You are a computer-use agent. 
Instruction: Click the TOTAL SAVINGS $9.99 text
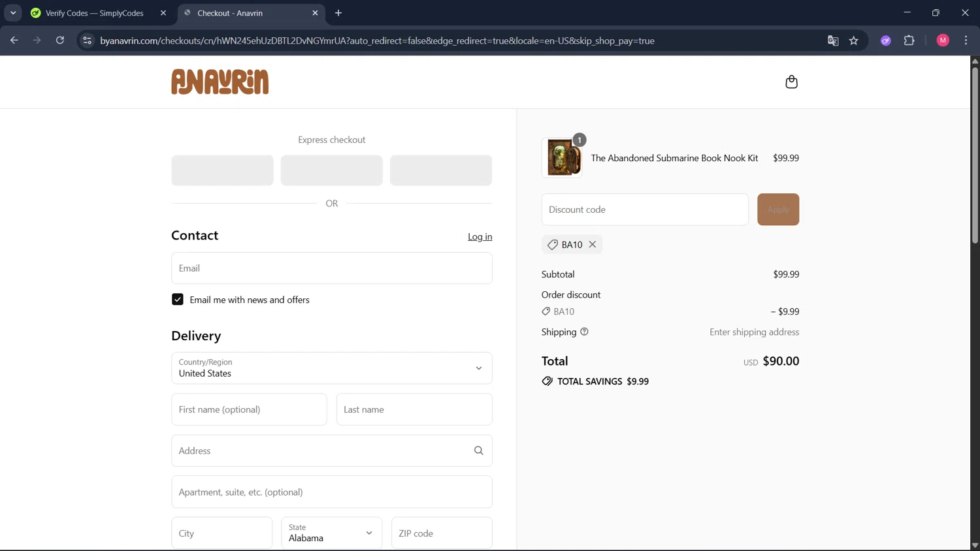(603, 381)
